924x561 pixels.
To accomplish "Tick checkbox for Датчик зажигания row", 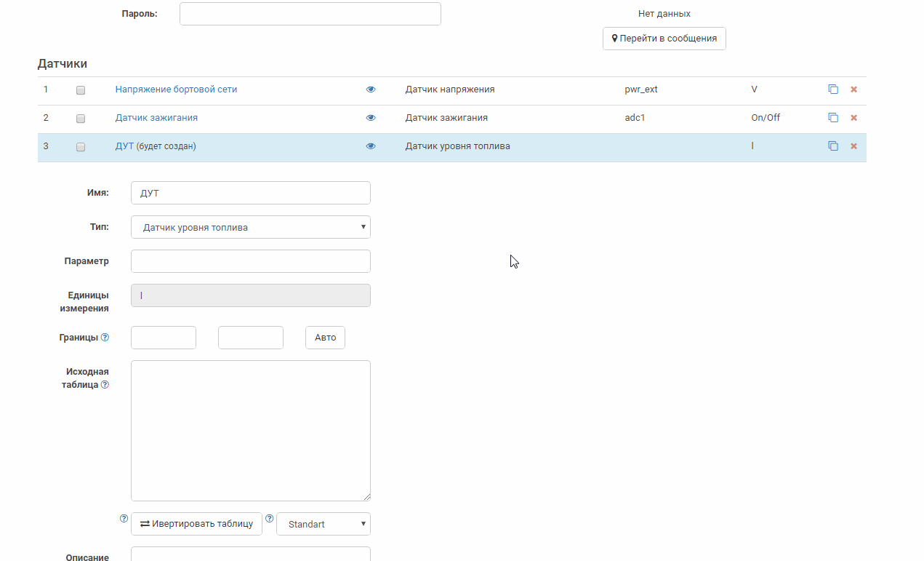I will [81, 119].
